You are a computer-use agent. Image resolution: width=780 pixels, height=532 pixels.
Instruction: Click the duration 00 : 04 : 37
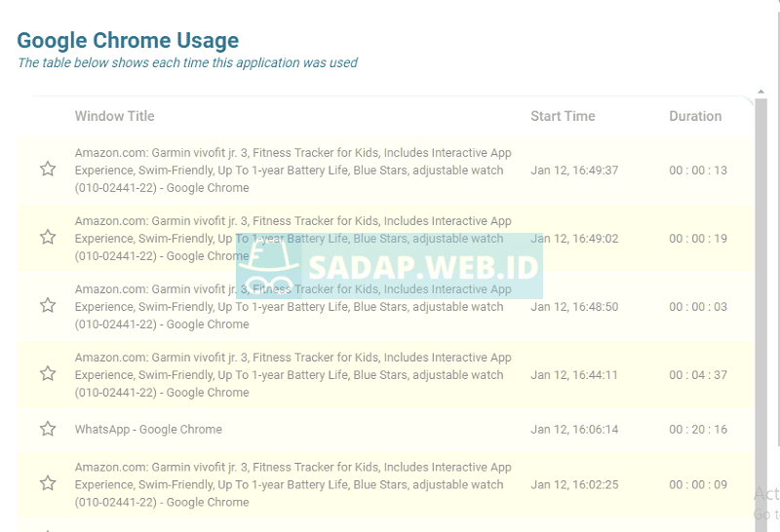point(698,374)
